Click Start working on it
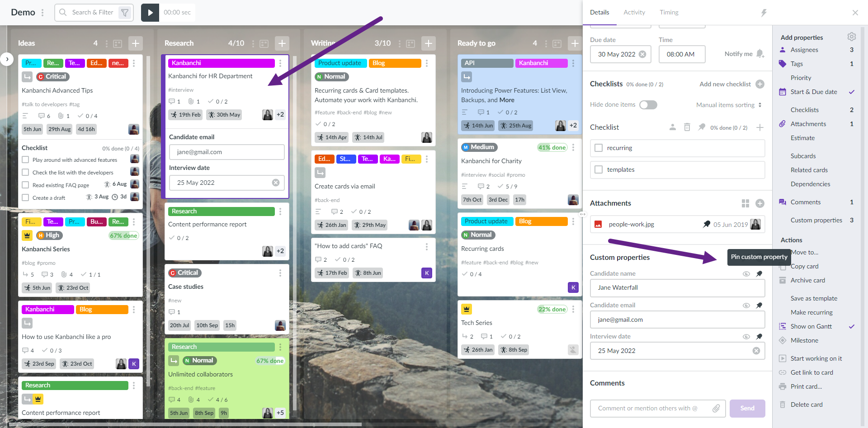This screenshot has height=428, width=868. pyautogui.click(x=816, y=358)
